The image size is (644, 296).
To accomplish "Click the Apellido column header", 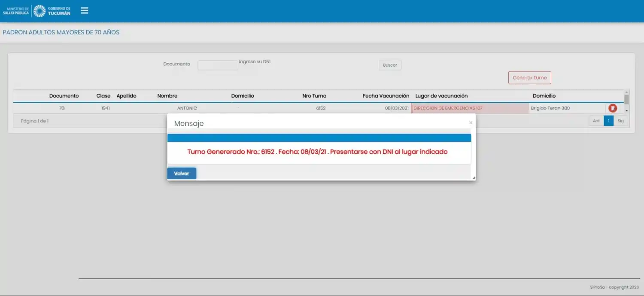I will tap(127, 95).
